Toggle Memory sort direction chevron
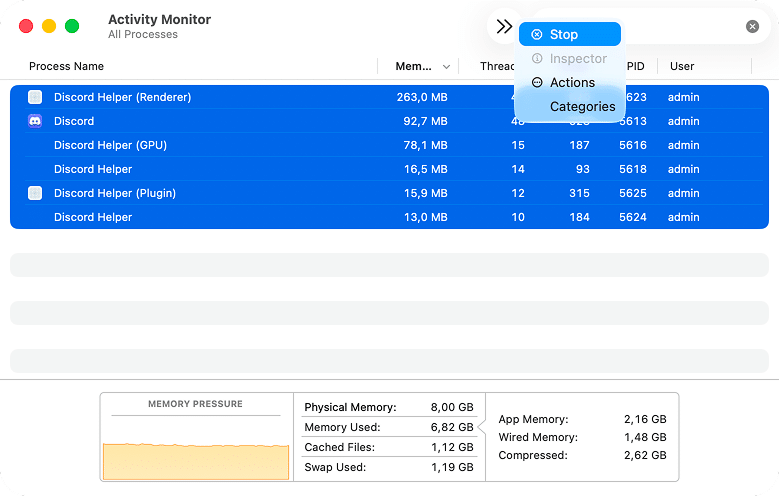The image size is (779, 496). click(x=446, y=67)
